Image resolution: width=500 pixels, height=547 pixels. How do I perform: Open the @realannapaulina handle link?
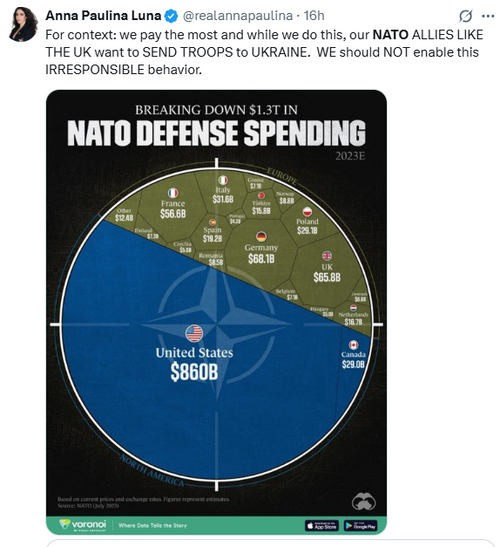[x=238, y=16]
